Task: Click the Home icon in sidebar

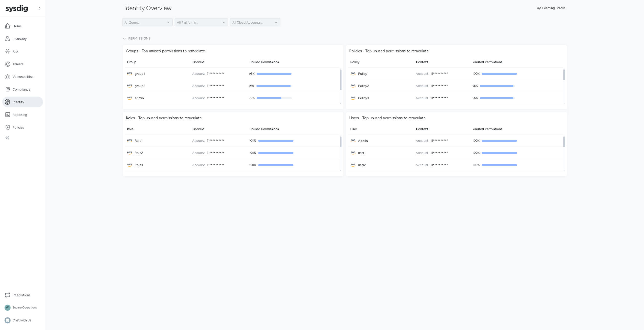Action: 8,26
